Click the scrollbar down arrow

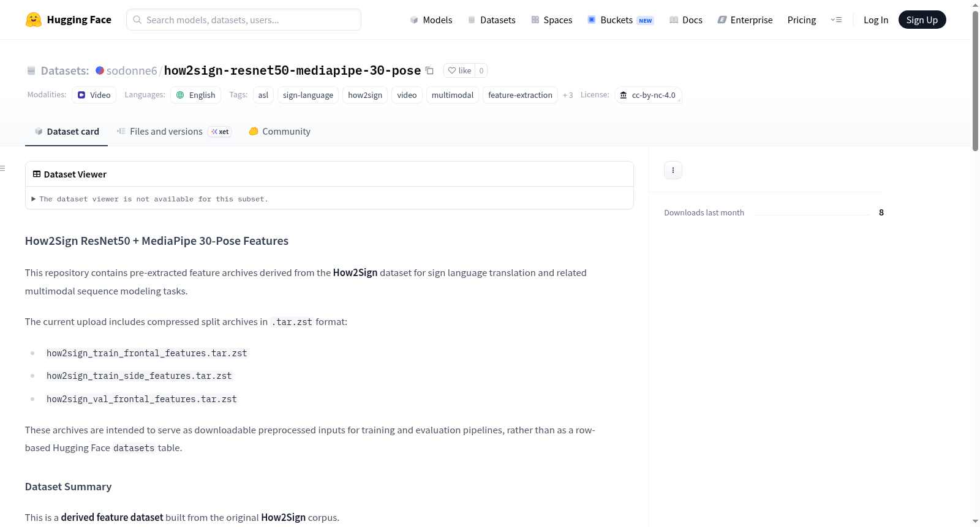coord(975,521)
